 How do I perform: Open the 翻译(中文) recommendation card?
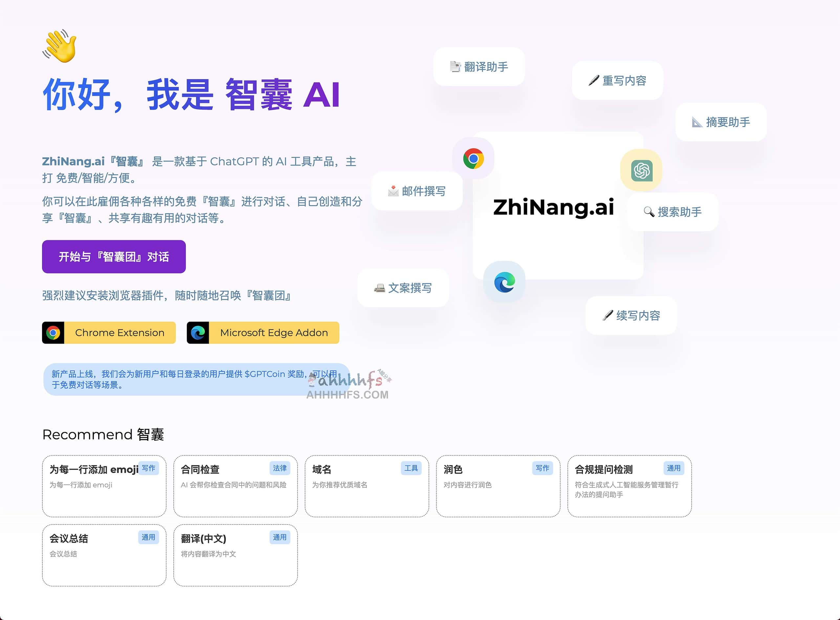(235, 555)
